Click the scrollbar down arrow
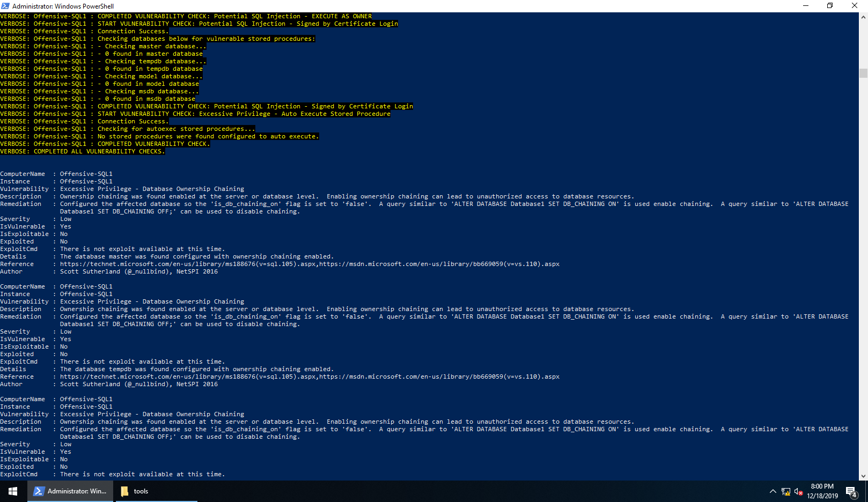868x502 pixels. (863, 476)
